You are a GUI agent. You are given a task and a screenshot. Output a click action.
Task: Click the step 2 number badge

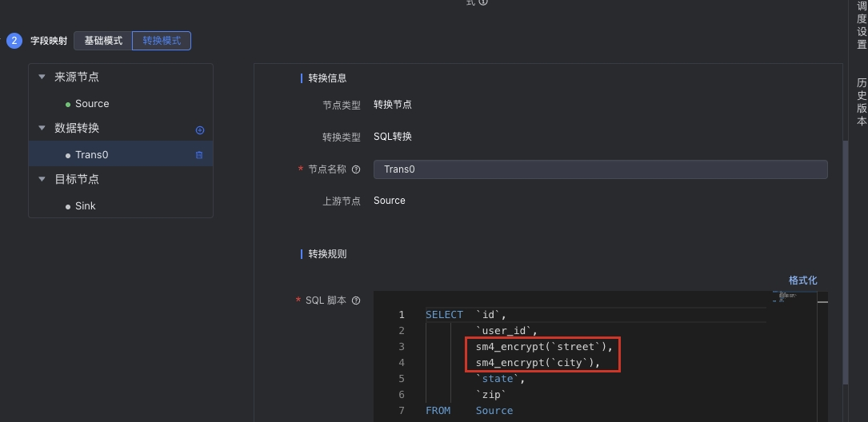pyautogui.click(x=14, y=41)
